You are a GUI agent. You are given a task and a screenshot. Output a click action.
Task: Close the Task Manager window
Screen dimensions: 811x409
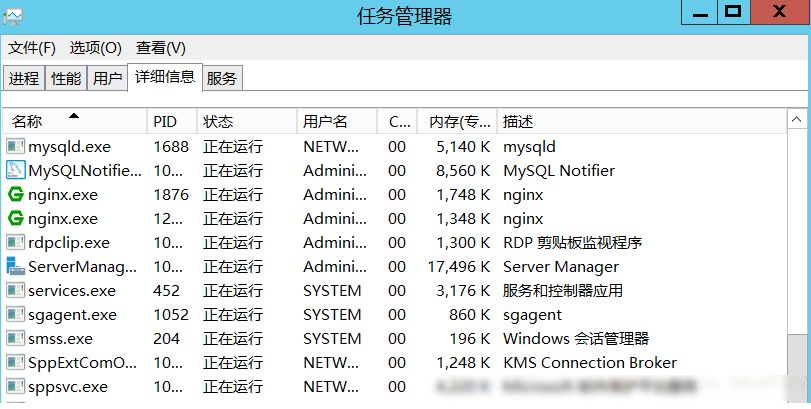coord(780,12)
